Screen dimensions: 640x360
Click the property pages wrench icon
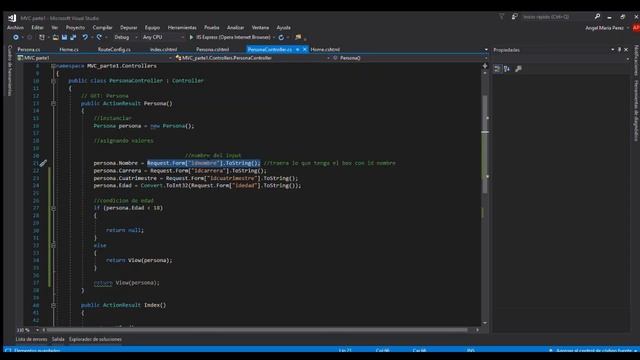click(x=518, y=69)
